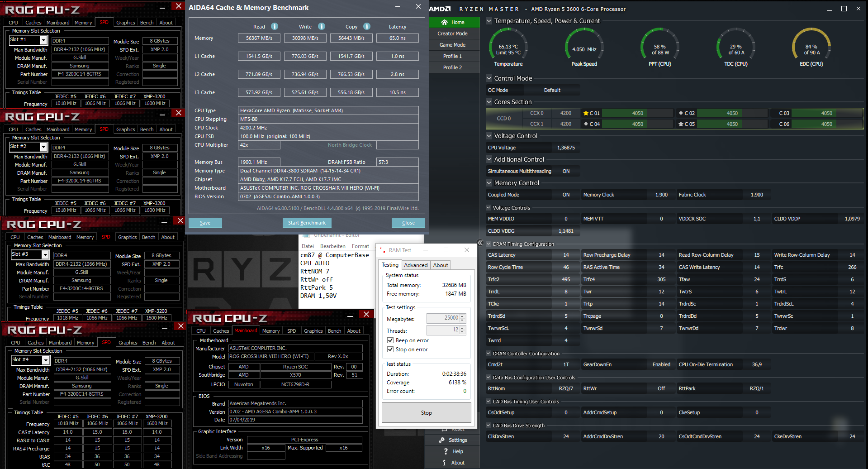Open the About tab in RAM Test

[441, 265]
